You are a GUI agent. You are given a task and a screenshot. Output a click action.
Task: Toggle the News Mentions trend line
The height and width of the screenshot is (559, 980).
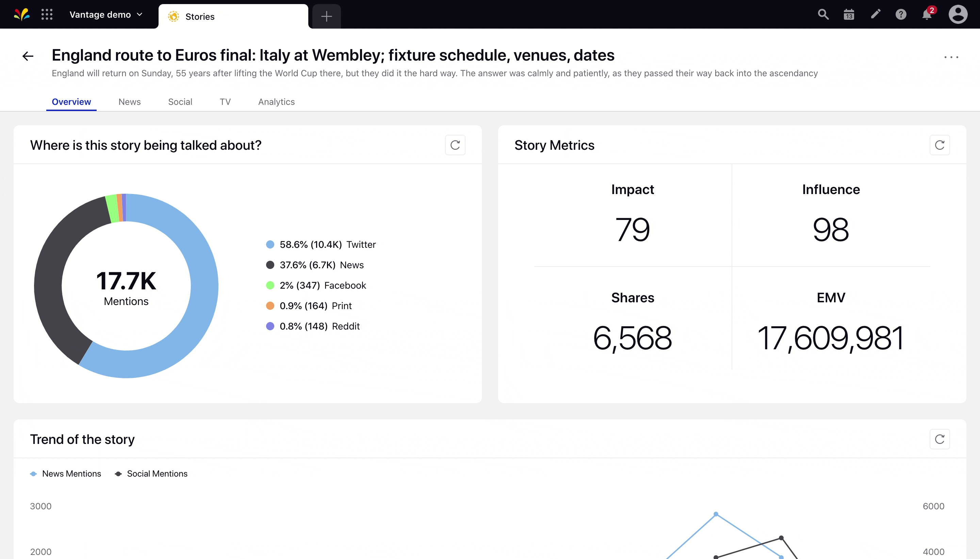click(64, 474)
